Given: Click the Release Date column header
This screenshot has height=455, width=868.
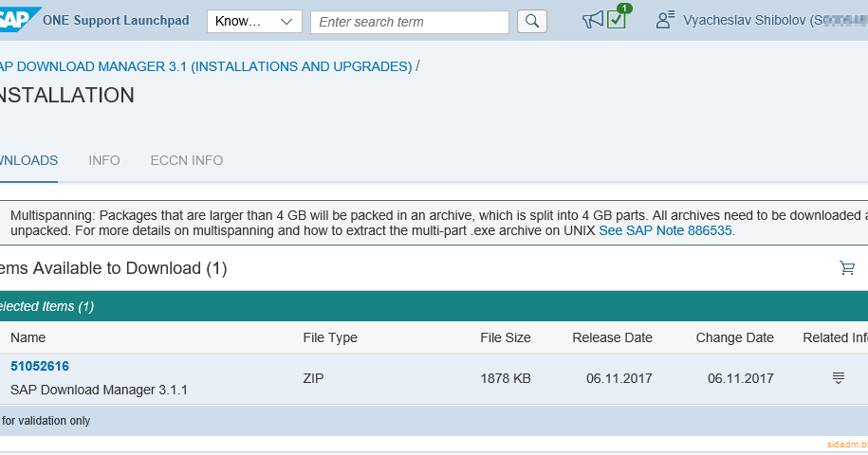Looking at the screenshot, I should (612, 337).
